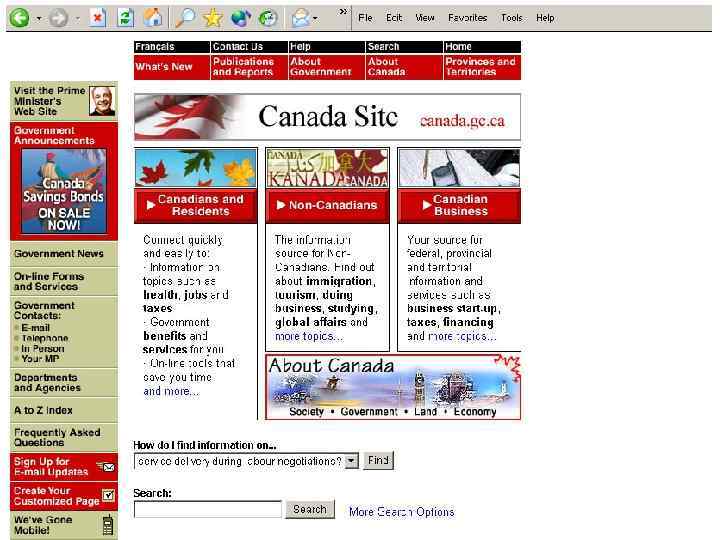Open Publications and Reports section
The width and height of the screenshot is (720, 540).
point(249,67)
